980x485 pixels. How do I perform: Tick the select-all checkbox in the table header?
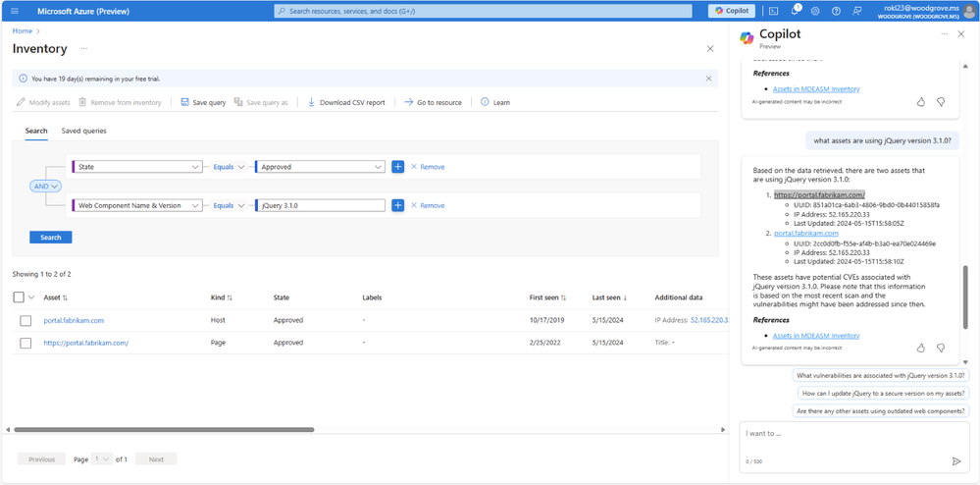point(19,297)
